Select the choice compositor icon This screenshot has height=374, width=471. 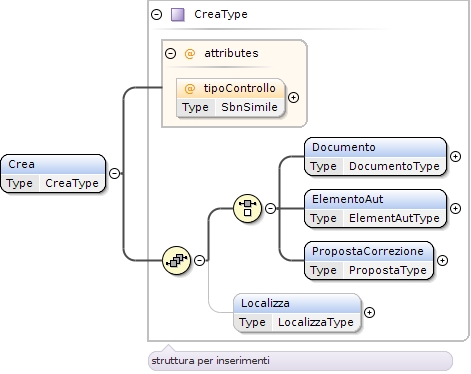[247, 208]
